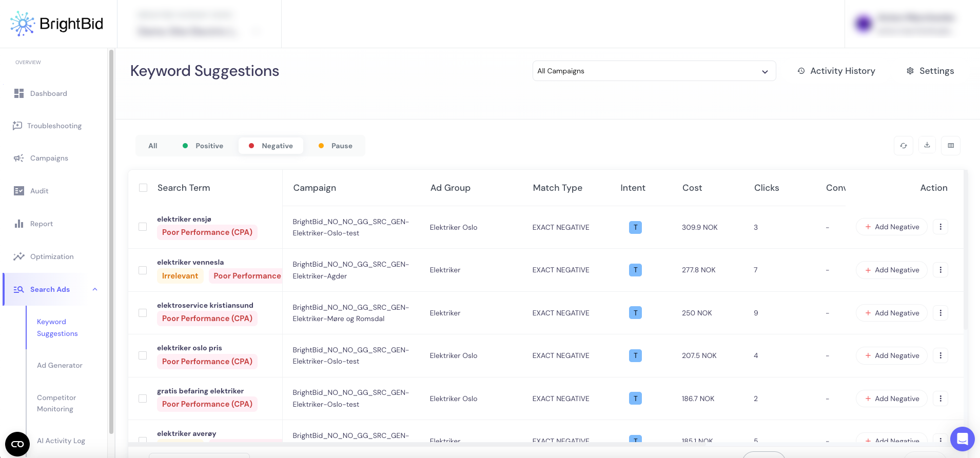Viewport: 980px width, 458px height.
Task: Check the elektriker ensjø row checkbox
Action: (x=143, y=227)
